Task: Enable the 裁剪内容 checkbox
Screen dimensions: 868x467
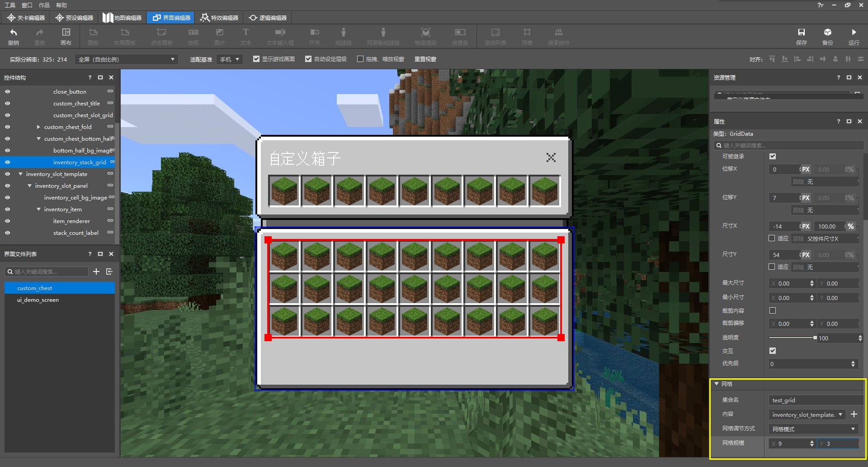Action: [x=773, y=310]
